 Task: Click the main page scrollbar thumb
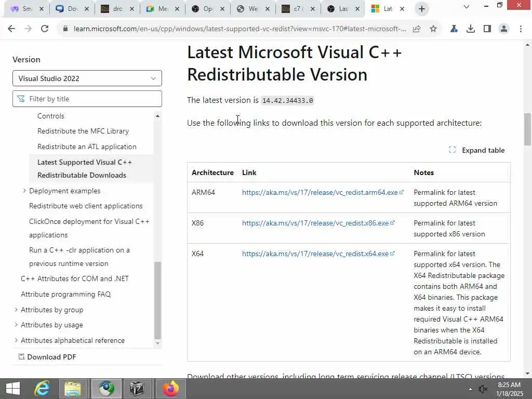pos(527,129)
